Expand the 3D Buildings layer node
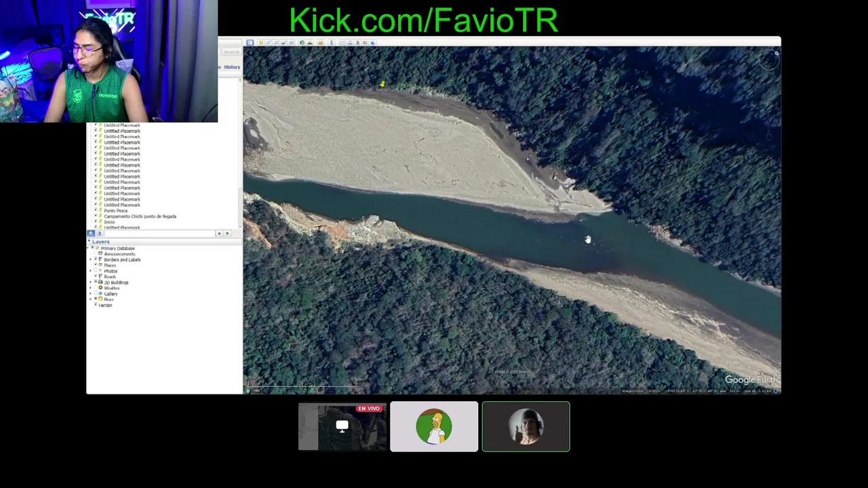Screen dimensions: 868x488 pyautogui.click(x=90, y=282)
